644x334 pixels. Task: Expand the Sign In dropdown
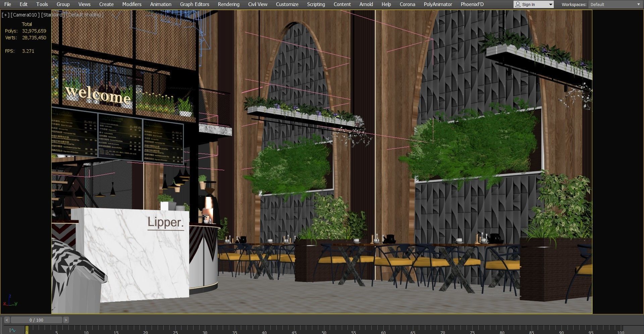pos(550,5)
